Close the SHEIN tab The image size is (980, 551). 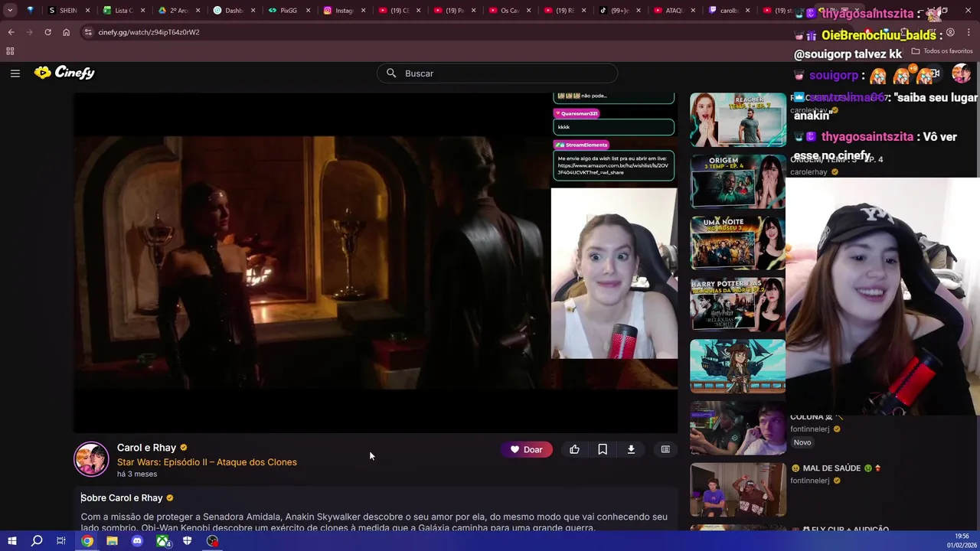click(87, 11)
